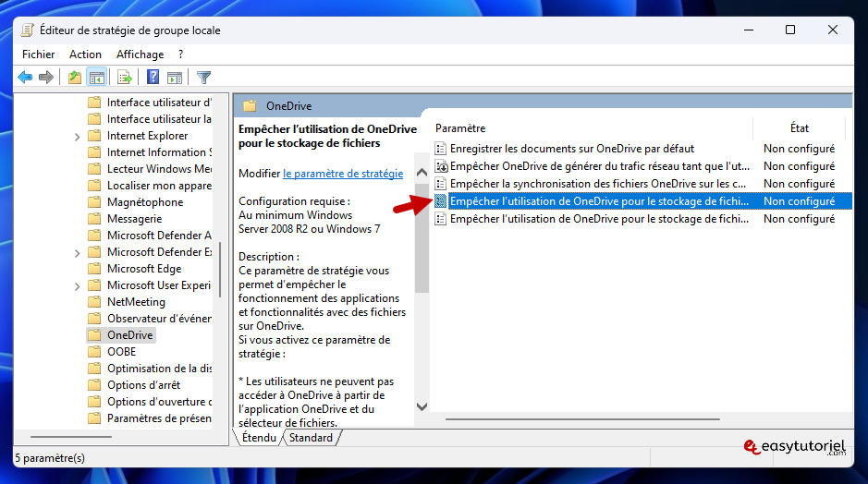868x484 pixels.
Task: Select NetMeeting in the tree
Action: coord(136,302)
